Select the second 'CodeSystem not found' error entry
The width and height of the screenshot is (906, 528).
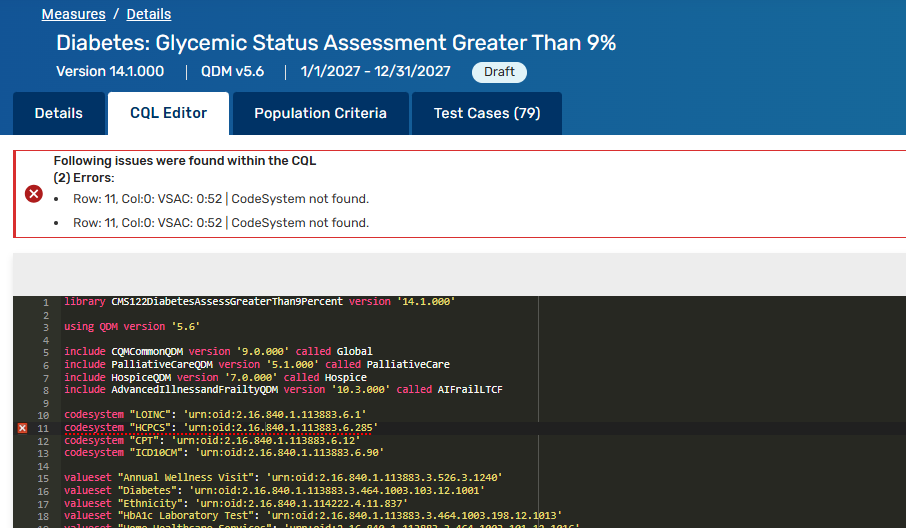[x=220, y=223]
